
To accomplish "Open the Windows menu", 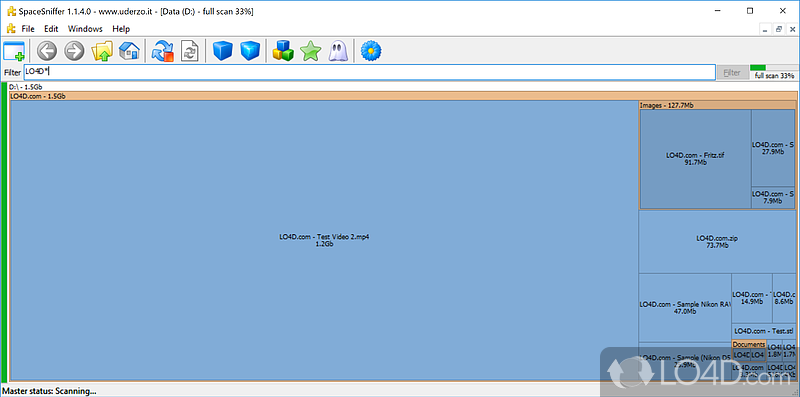I will 85,29.
